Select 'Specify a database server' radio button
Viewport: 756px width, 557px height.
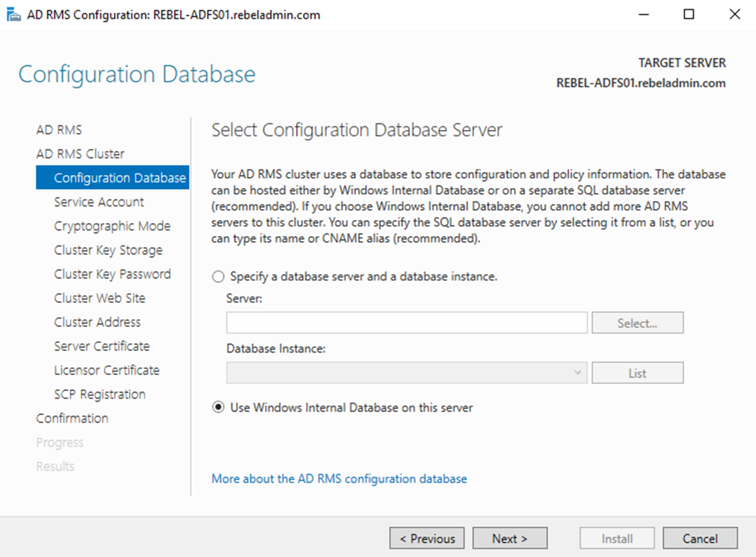(x=218, y=277)
